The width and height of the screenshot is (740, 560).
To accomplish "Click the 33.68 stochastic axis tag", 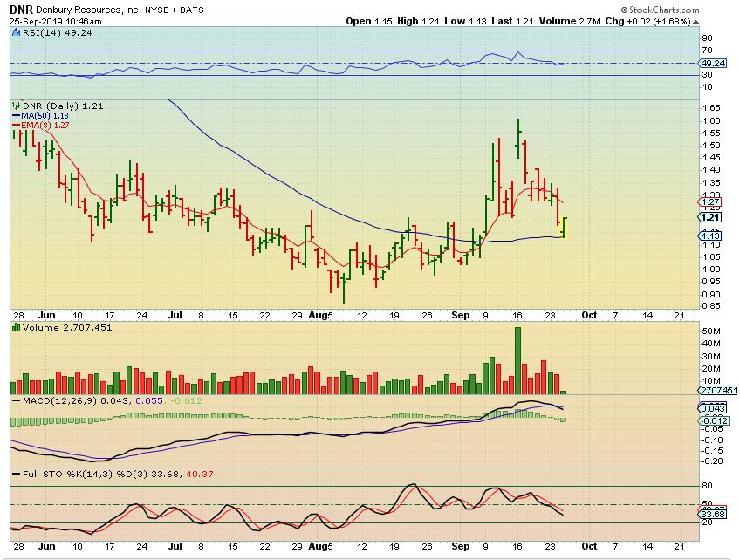I will (x=712, y=514).
